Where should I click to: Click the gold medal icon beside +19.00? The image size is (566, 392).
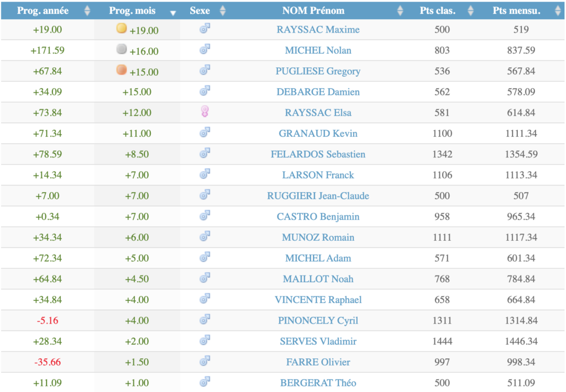click(x=122, y=29)
